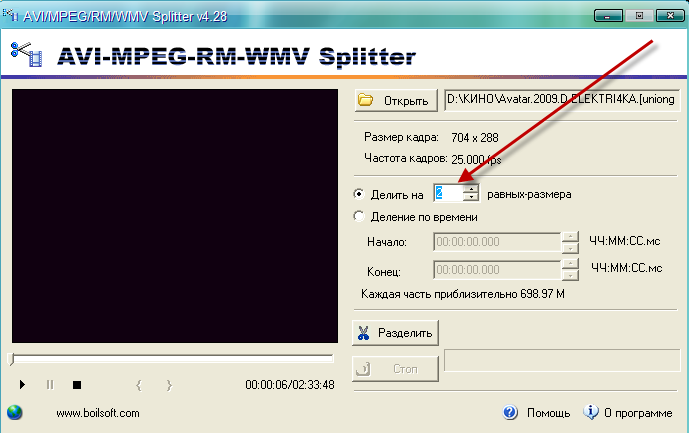The width and height of the screenshot is (689, 433).
Task: Decrease the number of equal parts
Action: 470,198
